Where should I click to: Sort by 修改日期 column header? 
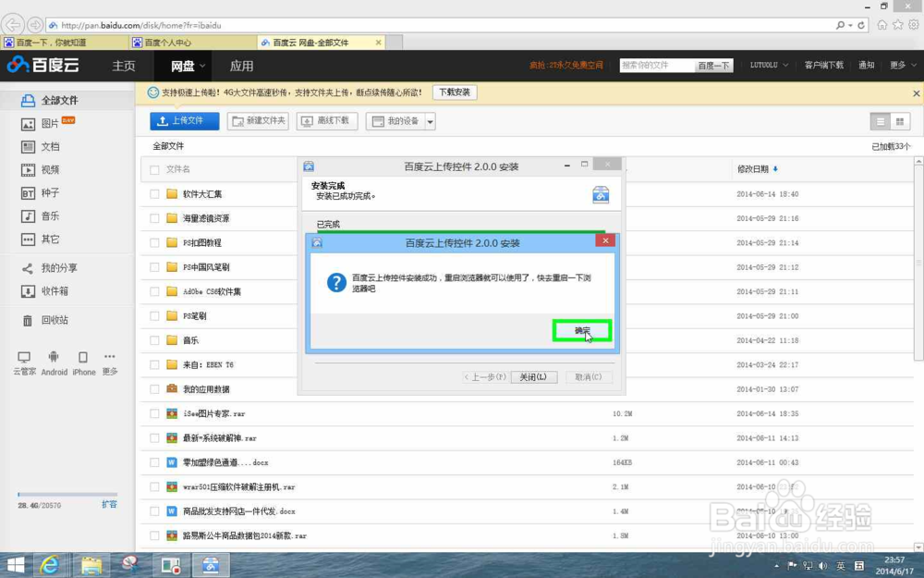[757, 169]
